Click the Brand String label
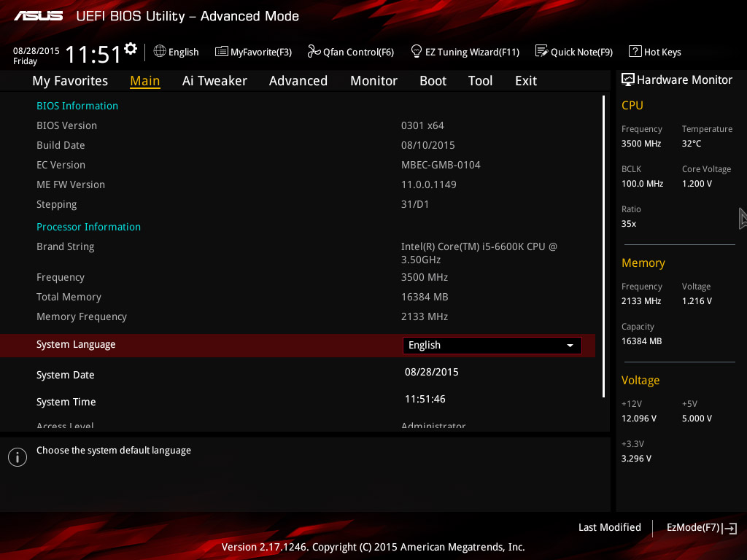Viewport: 747px width, 560px height. click(x=65, y=246)
